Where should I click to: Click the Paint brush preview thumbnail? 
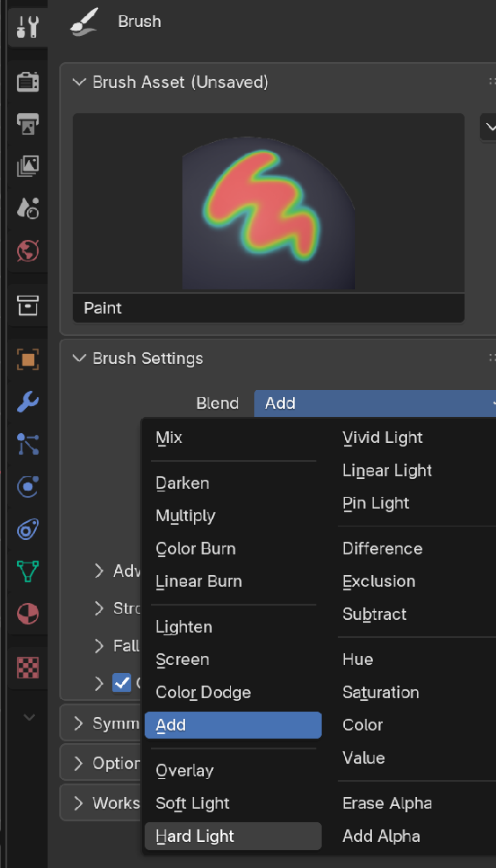(269, 203)
